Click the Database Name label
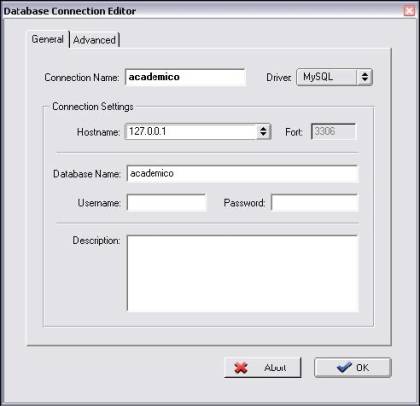The image size is (420, 406). click(87, 174)
